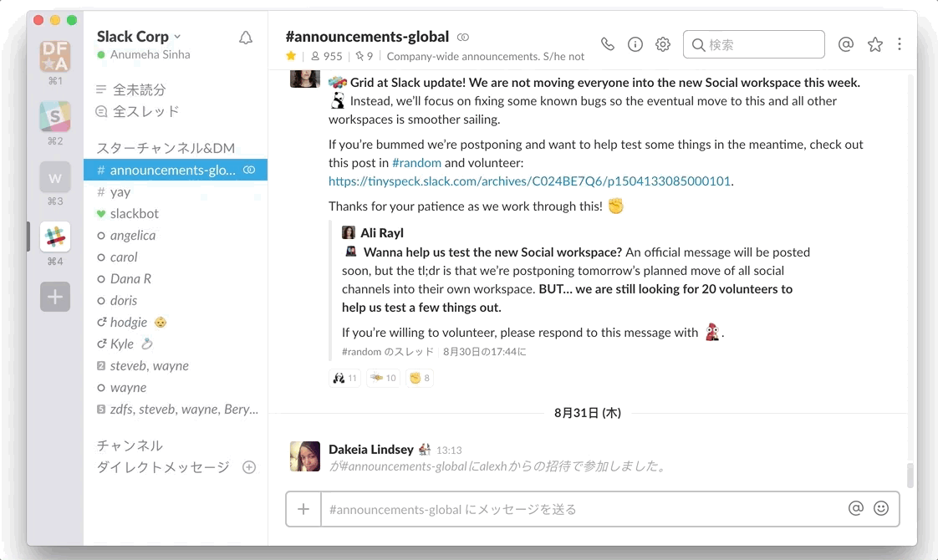Select announcements-global channel in sidebar
This screenshot has width=938, height=560.
[176, 170]
